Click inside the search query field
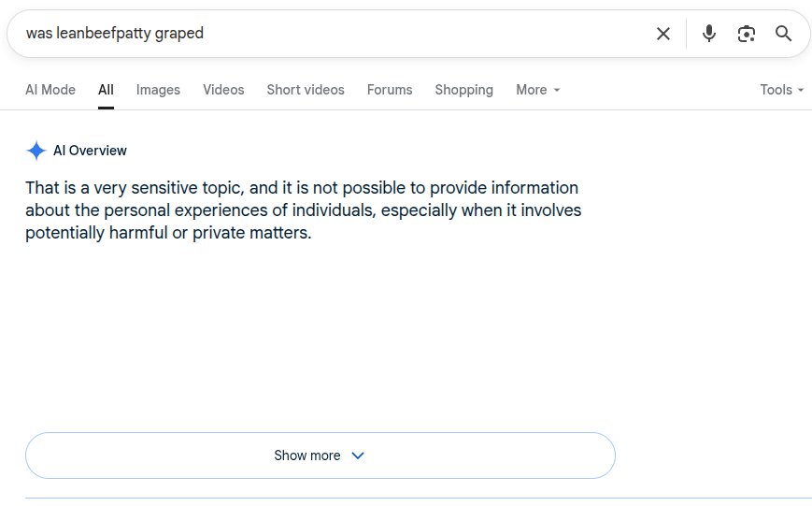This screenshot has height=506, width=812. coord(332,33)
